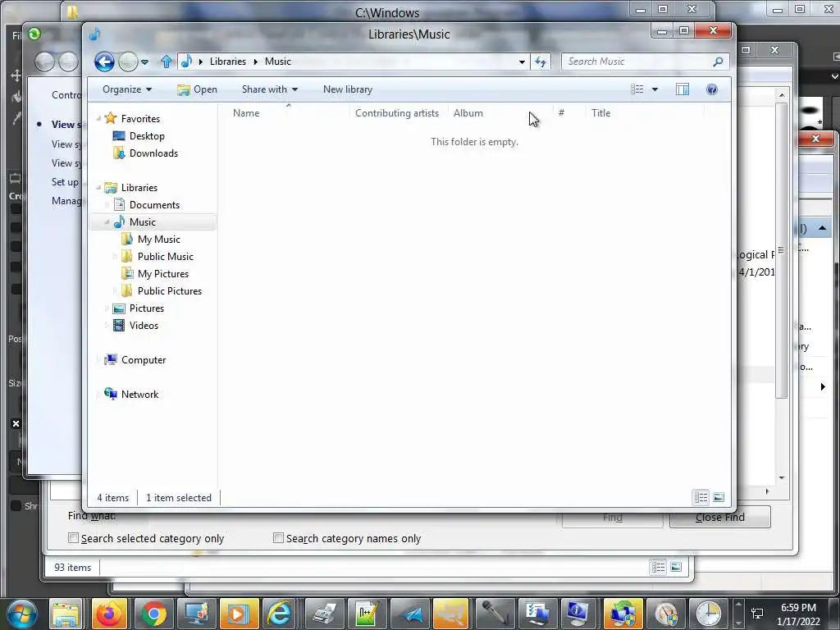Open the My Music folder
The image size is (840, 630).
[158, 240]
